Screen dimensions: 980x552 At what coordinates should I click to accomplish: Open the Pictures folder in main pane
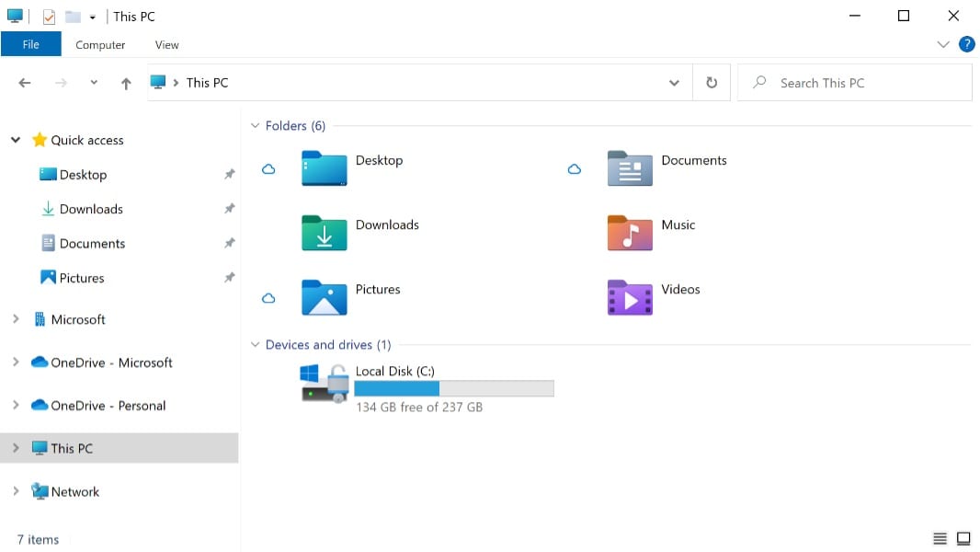[x=325, y=297]
